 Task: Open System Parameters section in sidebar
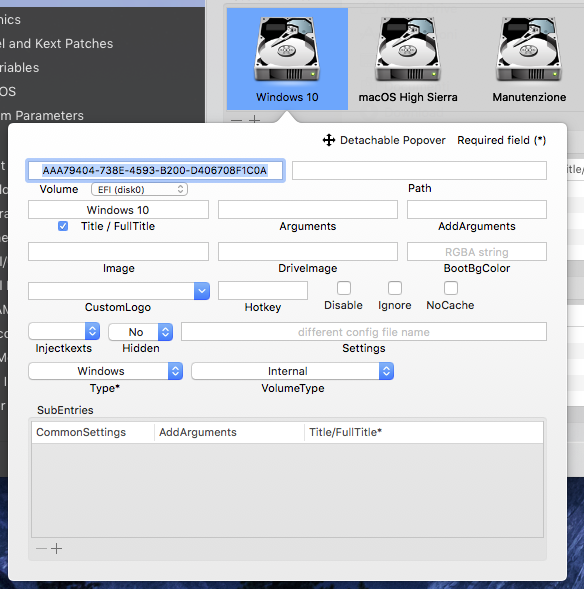click(42, 115)
